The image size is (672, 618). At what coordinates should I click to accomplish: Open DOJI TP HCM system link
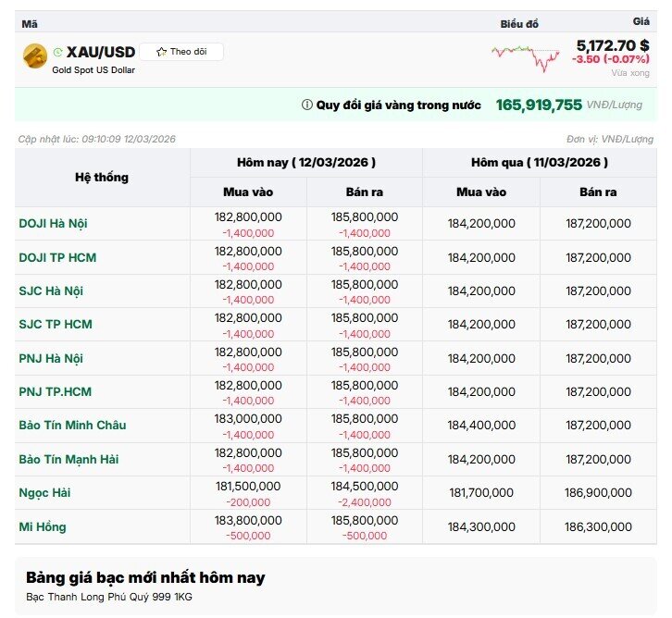point(57,257)
